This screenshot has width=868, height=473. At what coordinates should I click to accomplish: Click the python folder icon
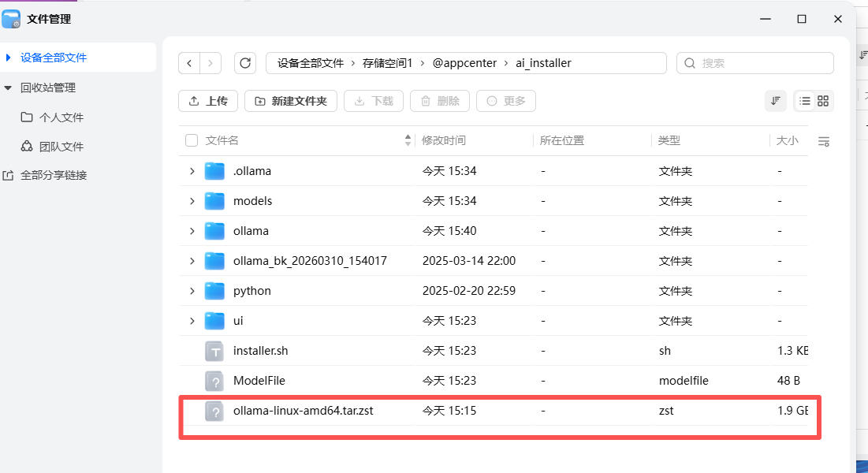tap(214, 291)
